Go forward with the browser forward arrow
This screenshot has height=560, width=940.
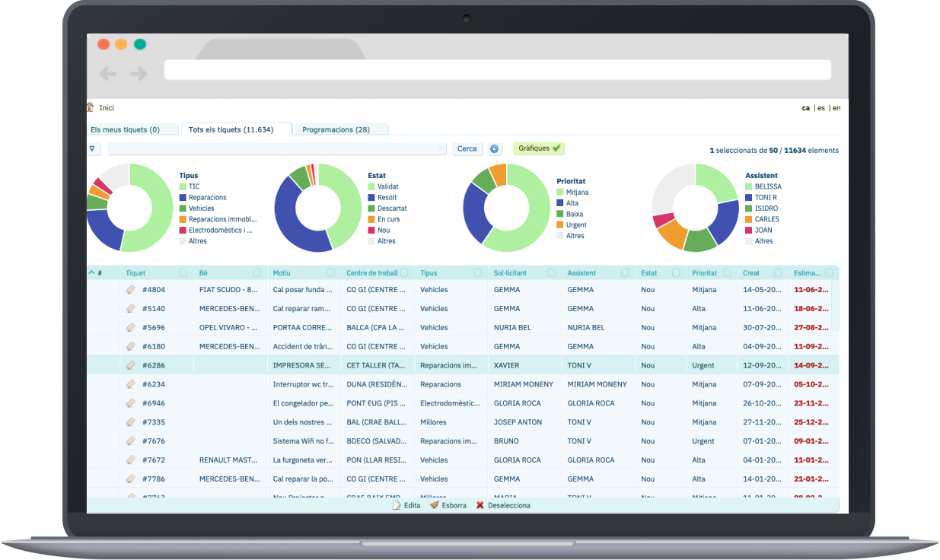138,74
